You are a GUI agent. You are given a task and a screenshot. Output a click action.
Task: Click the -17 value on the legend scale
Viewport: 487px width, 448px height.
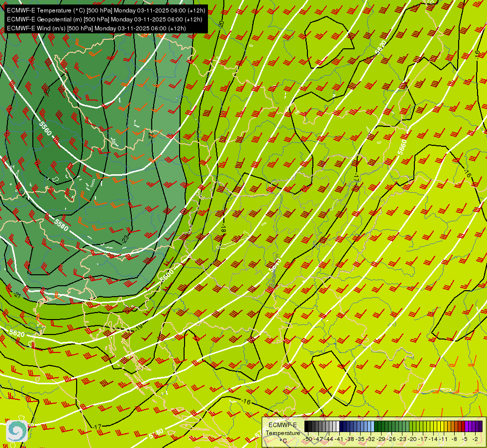coord(423,439)
